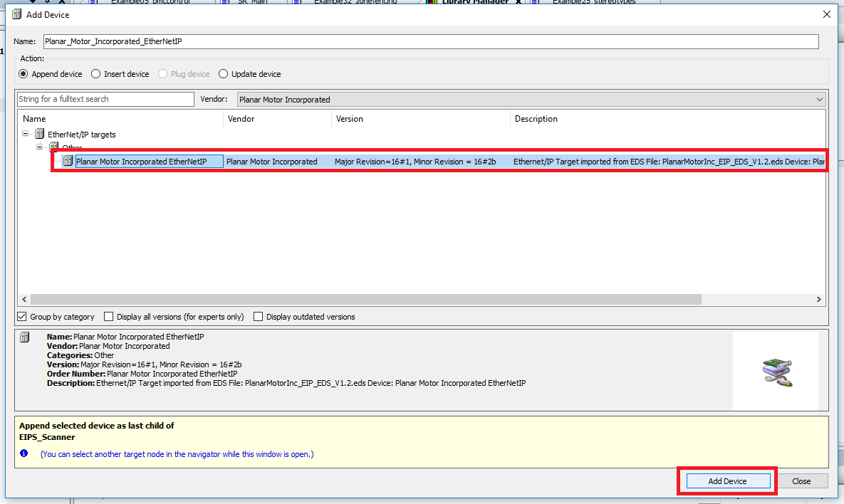Collapse the EtherNet/IP targets tree node

click(x=26, y=134)
